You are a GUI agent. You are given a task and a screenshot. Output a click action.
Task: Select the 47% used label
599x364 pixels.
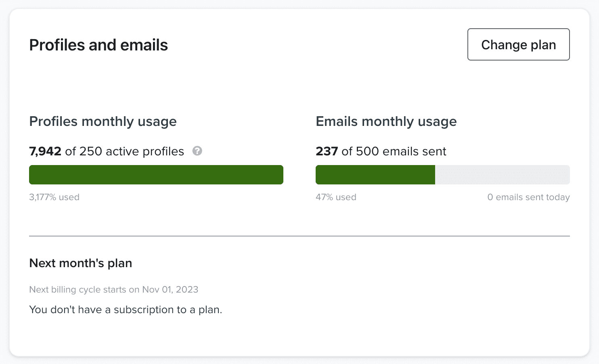point(336,197)
